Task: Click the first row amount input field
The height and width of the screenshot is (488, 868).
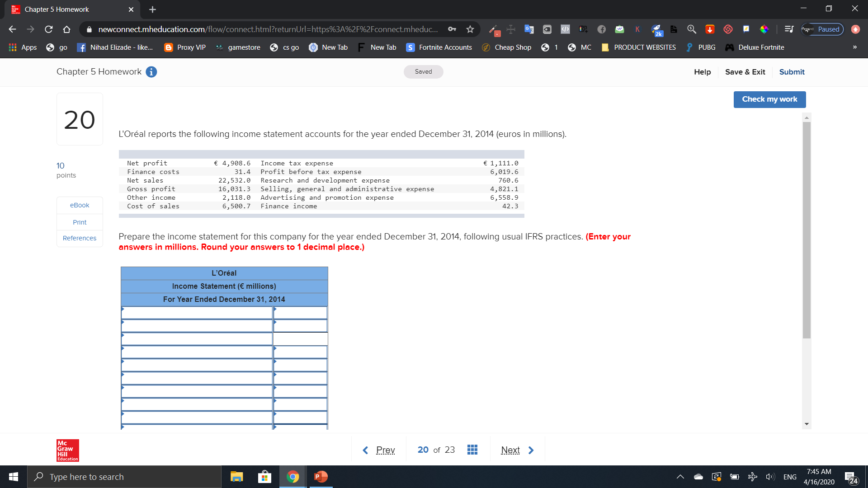Action: [300, 313]
